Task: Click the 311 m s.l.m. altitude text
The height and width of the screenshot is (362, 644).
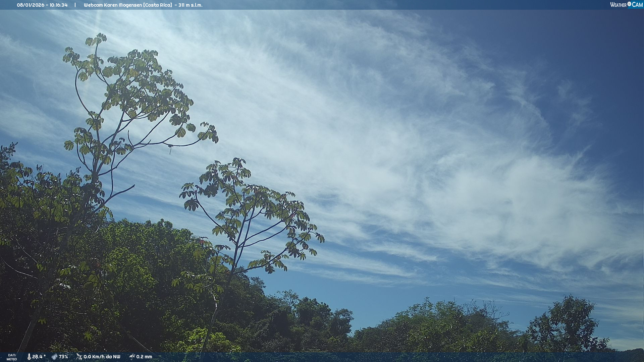Action: 190,5
